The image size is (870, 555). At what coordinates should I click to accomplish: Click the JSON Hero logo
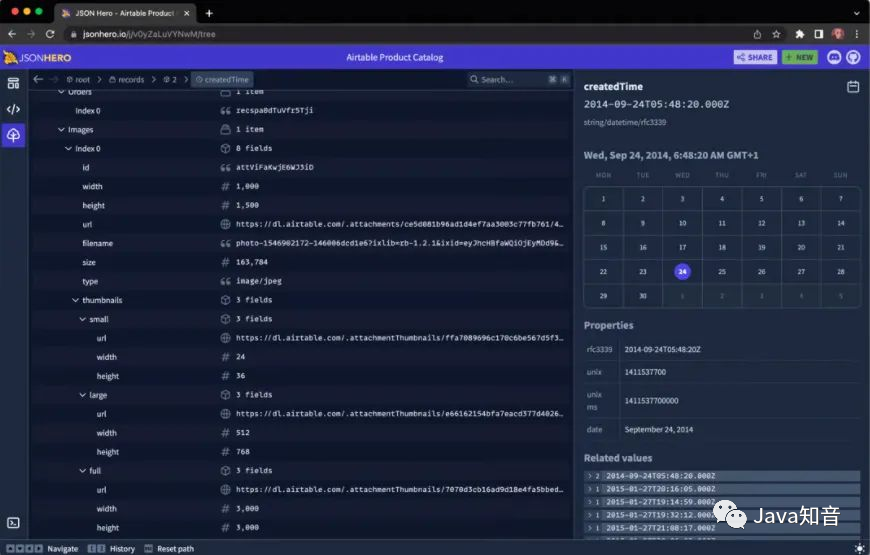[37, 57]
